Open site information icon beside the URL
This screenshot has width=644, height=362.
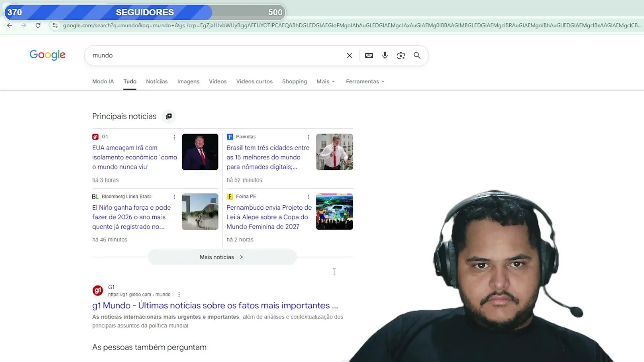tap(55, 25)
